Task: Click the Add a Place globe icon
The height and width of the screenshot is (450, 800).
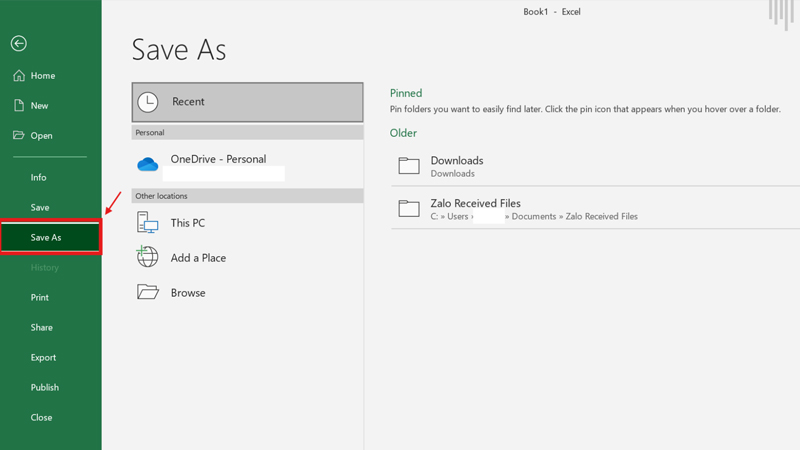Action: (148, 258)
